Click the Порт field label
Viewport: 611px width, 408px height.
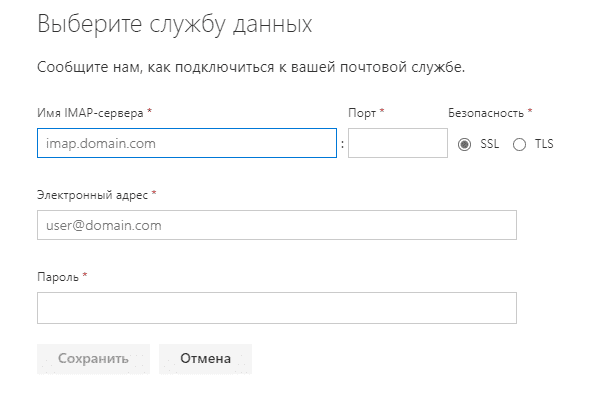coord(362,113)
